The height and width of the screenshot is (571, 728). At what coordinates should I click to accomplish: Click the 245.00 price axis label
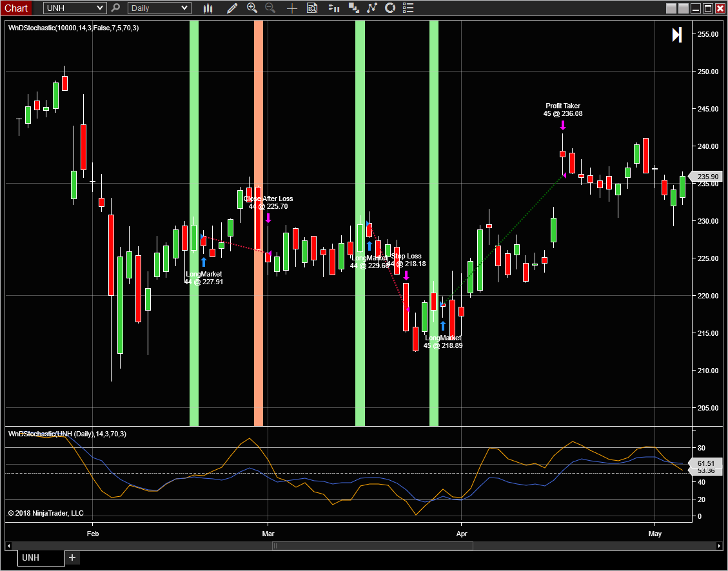click(707, 109)
